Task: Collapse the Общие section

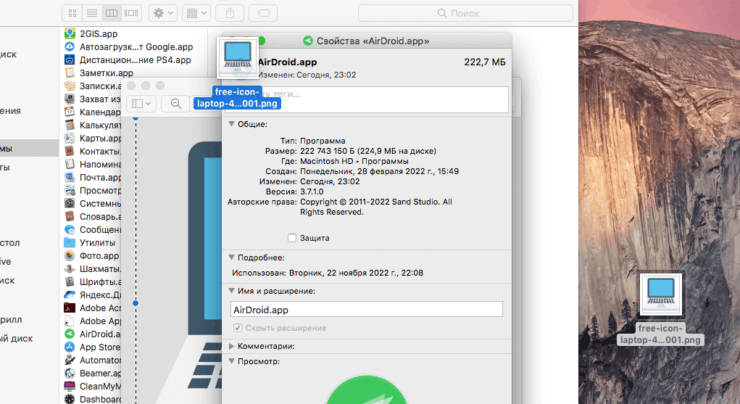Action: [233, 124]
